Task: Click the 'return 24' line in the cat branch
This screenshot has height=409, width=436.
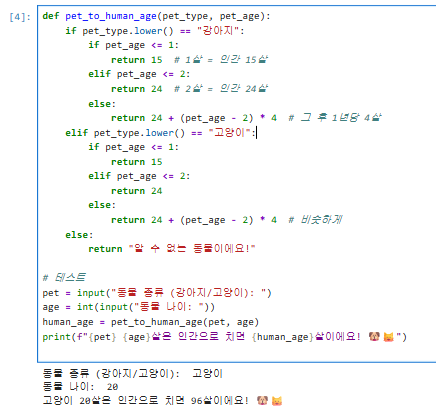Action: (x=137, y=191)
